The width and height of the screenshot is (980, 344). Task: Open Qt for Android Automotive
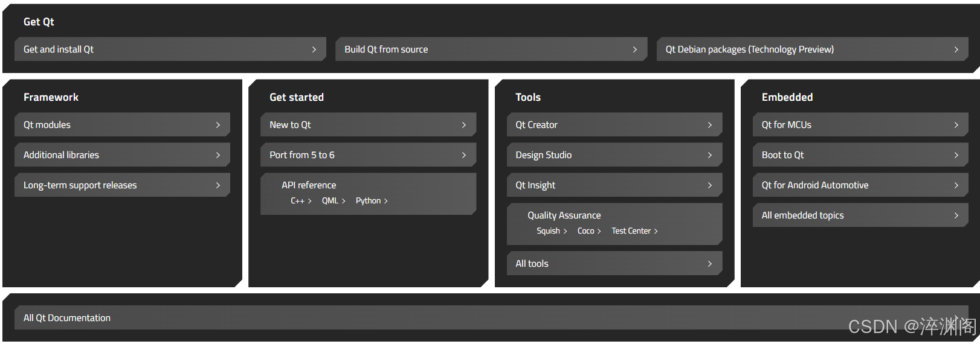click(860, 185)
